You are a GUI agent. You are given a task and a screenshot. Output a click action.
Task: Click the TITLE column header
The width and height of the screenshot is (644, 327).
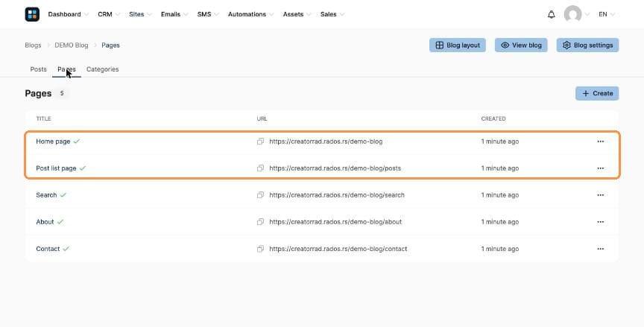point(43,119)
